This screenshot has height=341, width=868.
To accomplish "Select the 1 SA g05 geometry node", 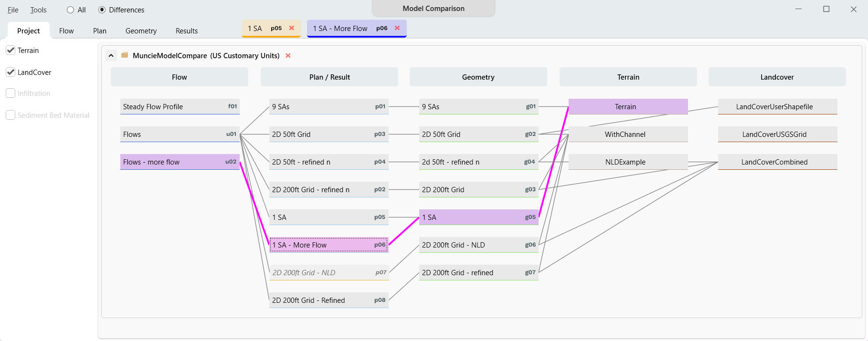I will 478,217.
